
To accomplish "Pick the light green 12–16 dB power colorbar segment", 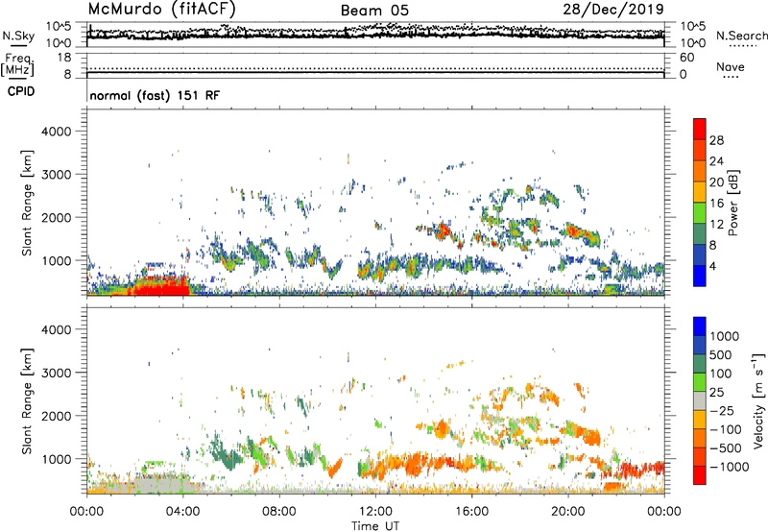I will point(700,213).
